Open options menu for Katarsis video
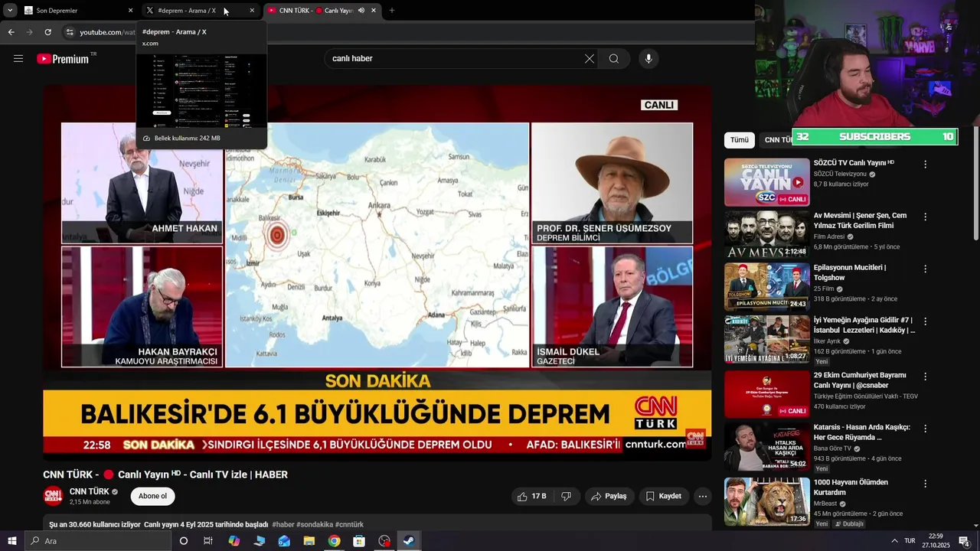Image resolution: width=980 pixels, height=551 pixels. pos(925,429)
